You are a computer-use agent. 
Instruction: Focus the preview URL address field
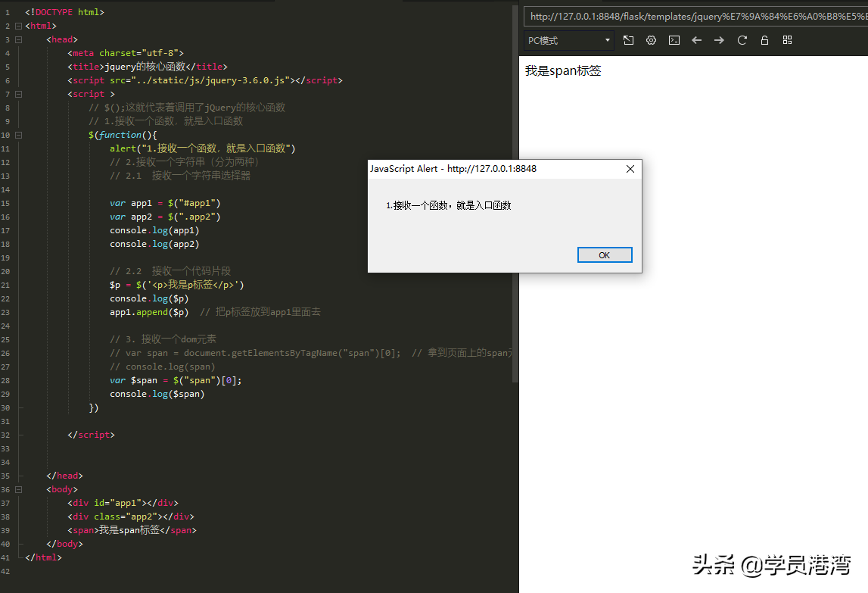(698, 17)
